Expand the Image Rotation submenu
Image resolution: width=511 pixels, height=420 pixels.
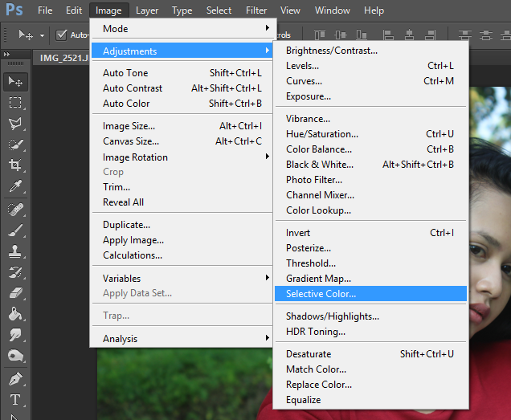point(183,157)
